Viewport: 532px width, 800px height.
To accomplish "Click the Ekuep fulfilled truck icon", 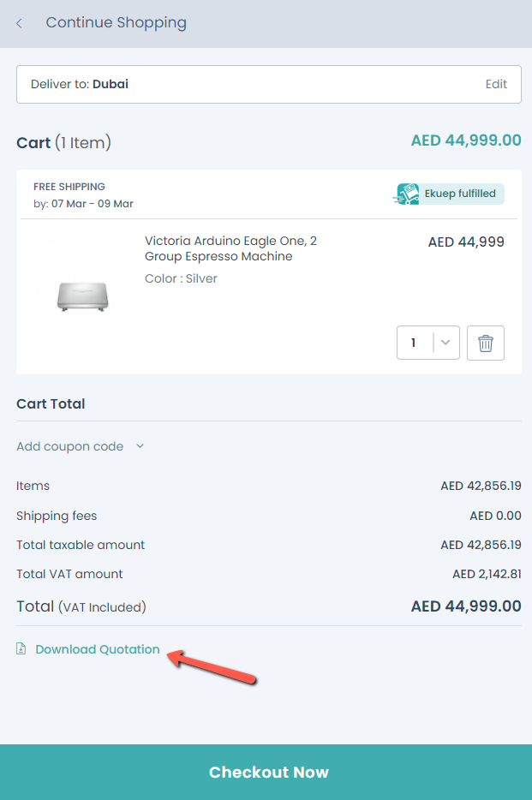I will pos(407,194).
